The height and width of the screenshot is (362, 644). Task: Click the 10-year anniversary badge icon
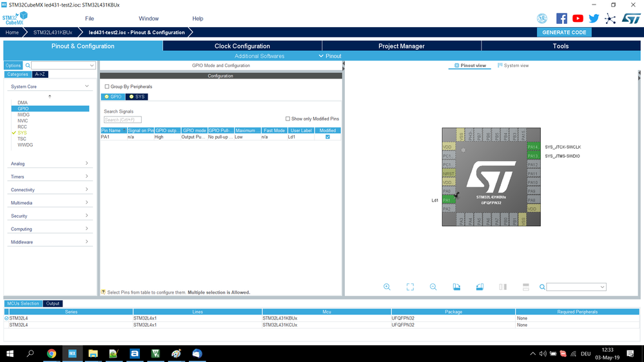point(542,19)
